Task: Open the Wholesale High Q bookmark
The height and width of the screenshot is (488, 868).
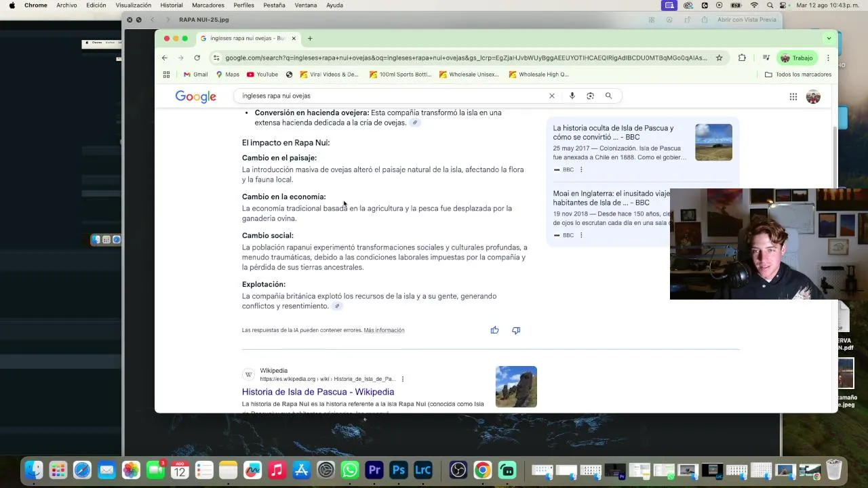Action: click(x=538, y=75)
